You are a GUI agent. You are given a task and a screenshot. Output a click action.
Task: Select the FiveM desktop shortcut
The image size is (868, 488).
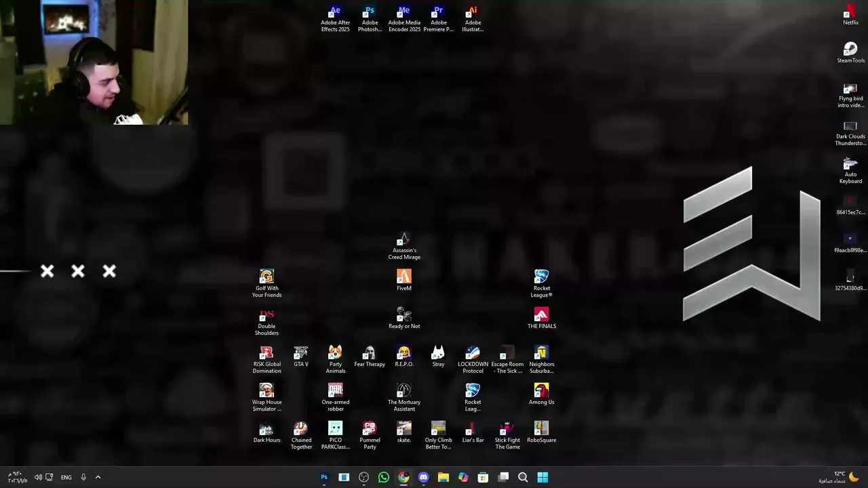pyautogui.click(x=404, y=281)
